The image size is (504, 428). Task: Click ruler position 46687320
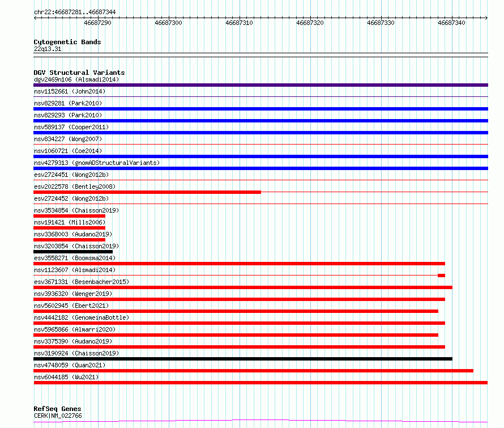[x=310, y=23]
